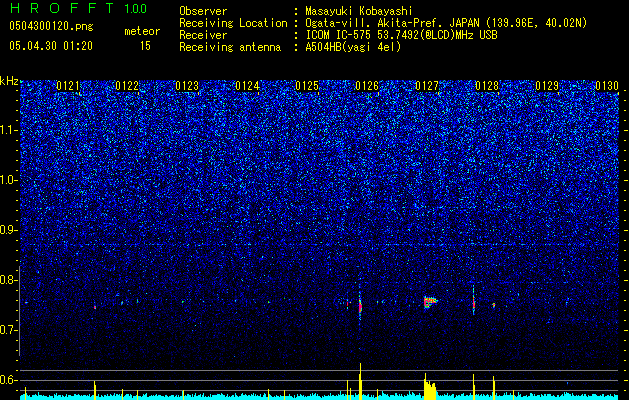Click the Observer label

[x=203, y=11]
